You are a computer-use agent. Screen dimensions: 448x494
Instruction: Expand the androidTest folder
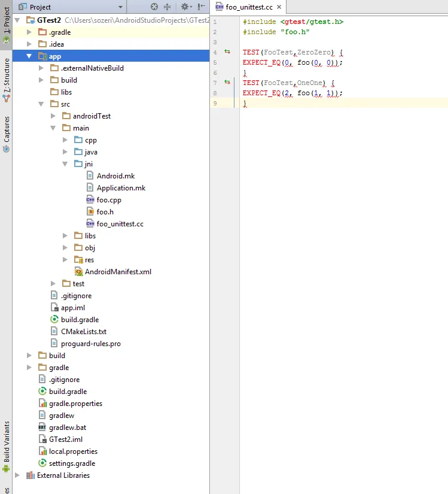pyautogui.click(x=53, y=116)
